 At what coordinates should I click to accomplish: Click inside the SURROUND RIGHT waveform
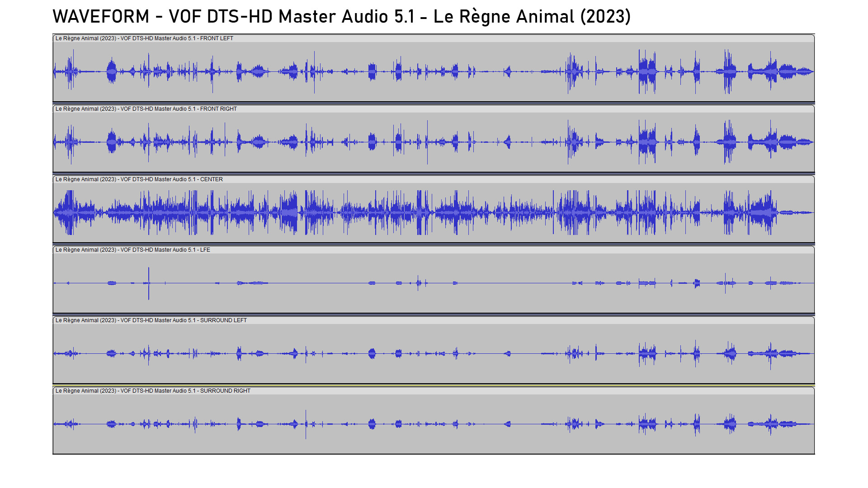(x=434, y=424)
